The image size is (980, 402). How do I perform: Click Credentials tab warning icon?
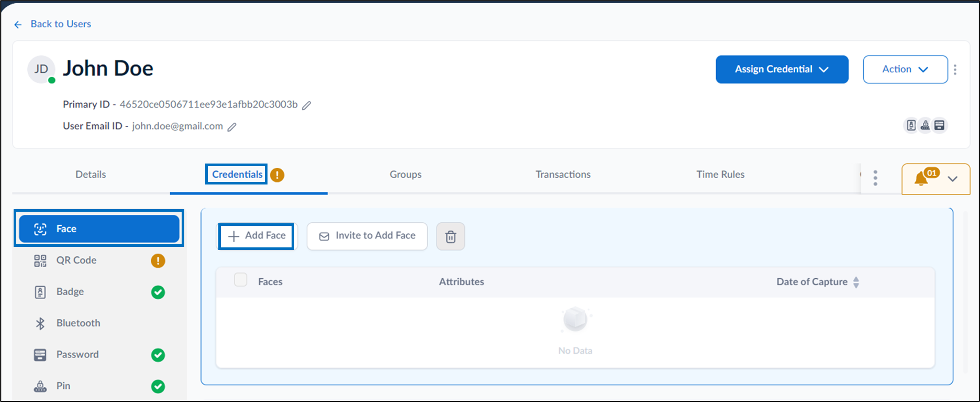point(277,175)
